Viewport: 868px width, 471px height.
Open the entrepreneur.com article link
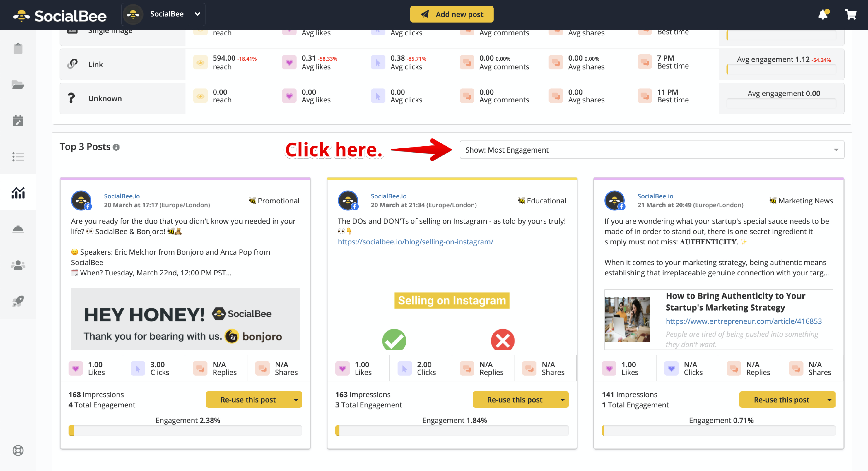(744, 321)
